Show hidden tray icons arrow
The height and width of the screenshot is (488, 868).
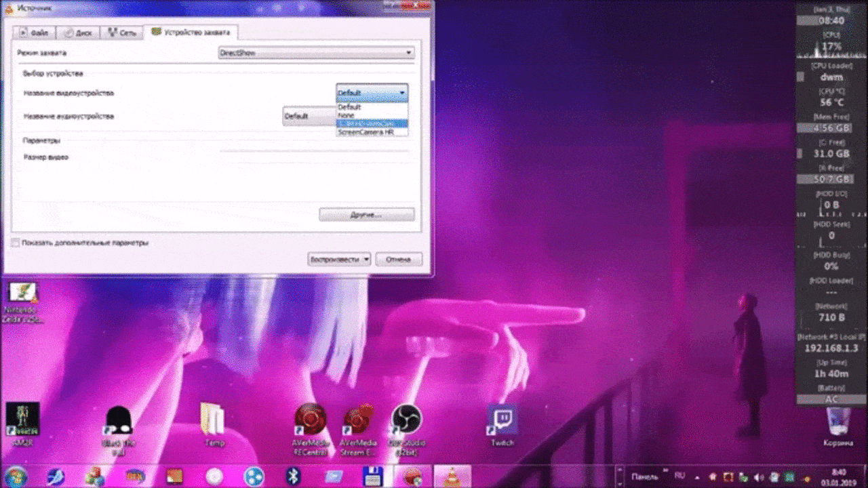(x=698, y=476)
